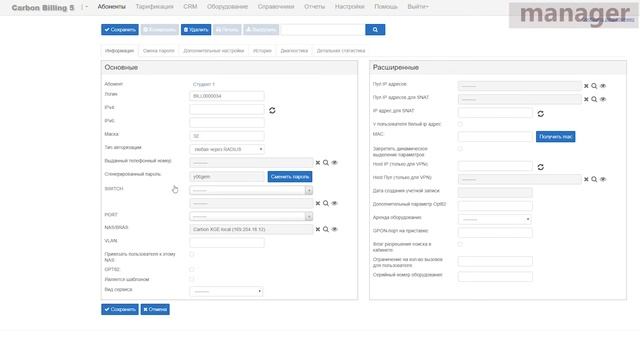Switch to the Дополнительные настройки tab
Image resolution: width=640 pixels, height=360 pixels.
pyautogui.click(x=213, y=51)
